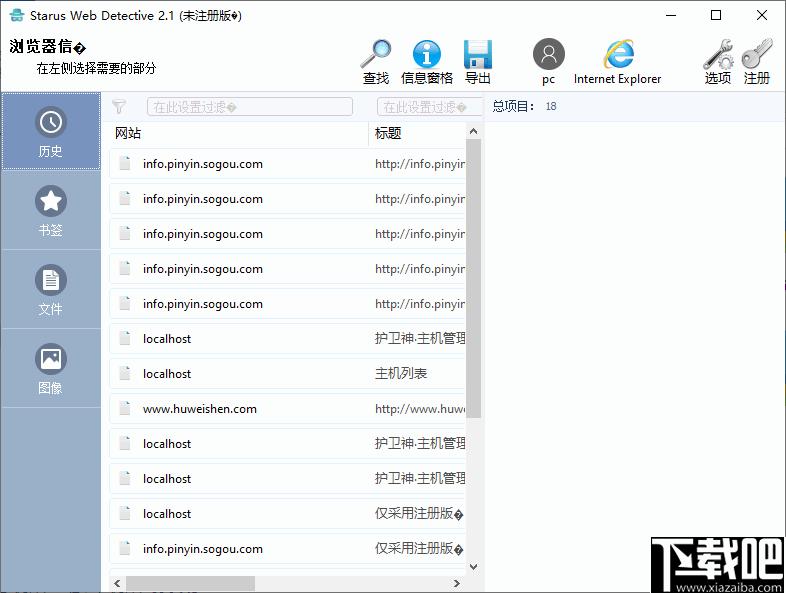Click horizontal scrollbar left arrow

pyautogui.click(x=117, y=583)
